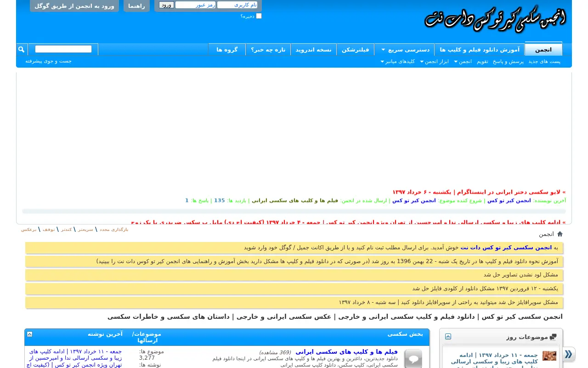
Task: Click the navbar search text box
Action: pyautogui.click(x=63, y=49)
